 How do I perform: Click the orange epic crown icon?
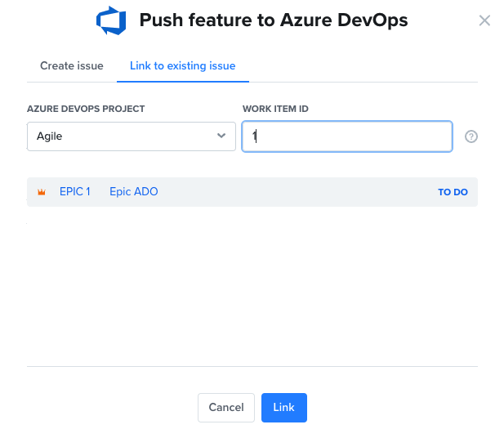pyautogui.click(x=41, y=192)
